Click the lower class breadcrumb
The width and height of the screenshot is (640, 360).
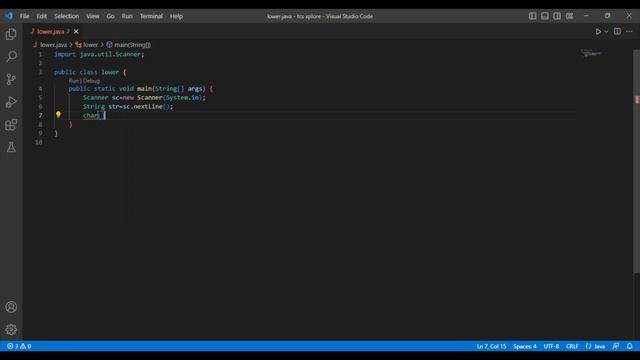pyautogui.click(x=90, y=45)
